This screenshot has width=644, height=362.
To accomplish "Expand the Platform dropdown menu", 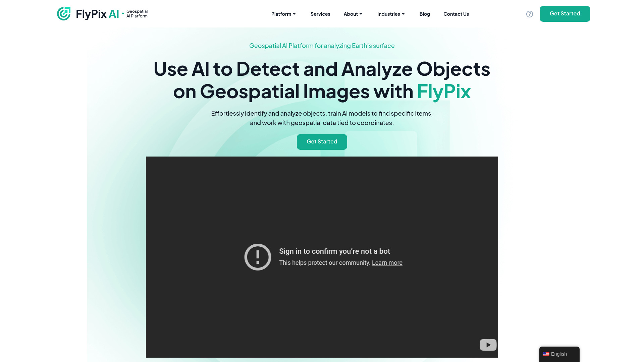I will [283, 14].
